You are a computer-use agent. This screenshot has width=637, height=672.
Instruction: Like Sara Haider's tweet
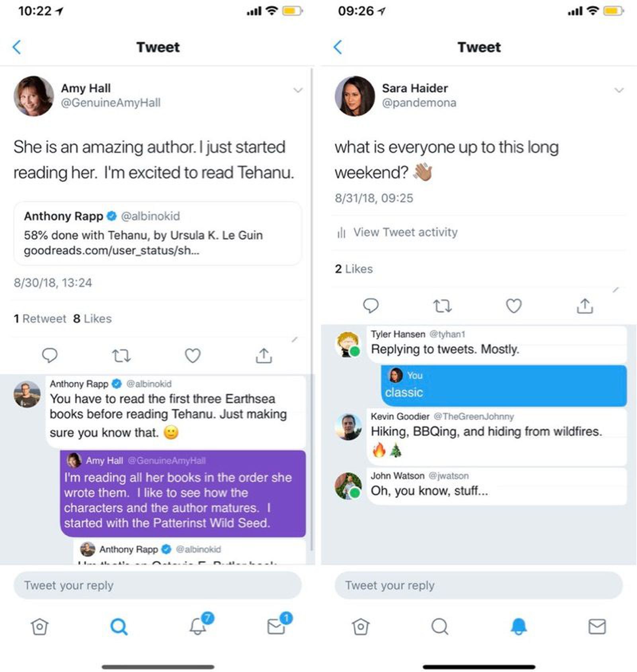pos(514,306)
